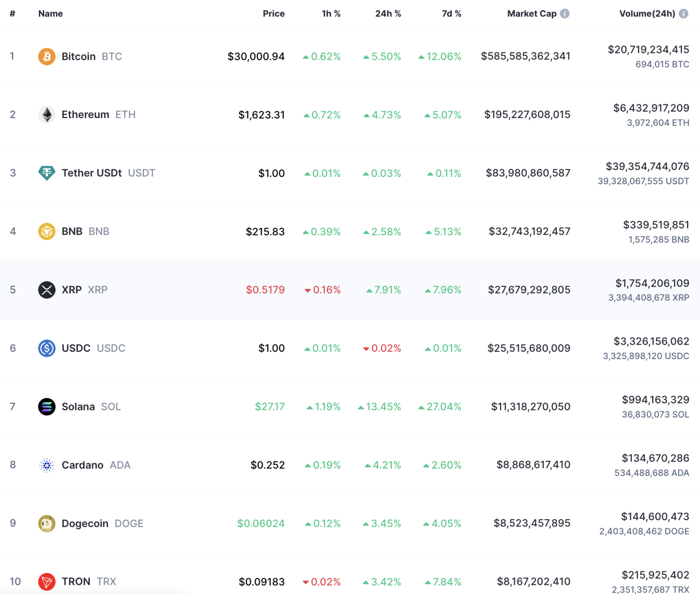Viewport: 700px width, 594px height.
Task: Sort the table by 24h % column
Action: (x=388, y=13)
